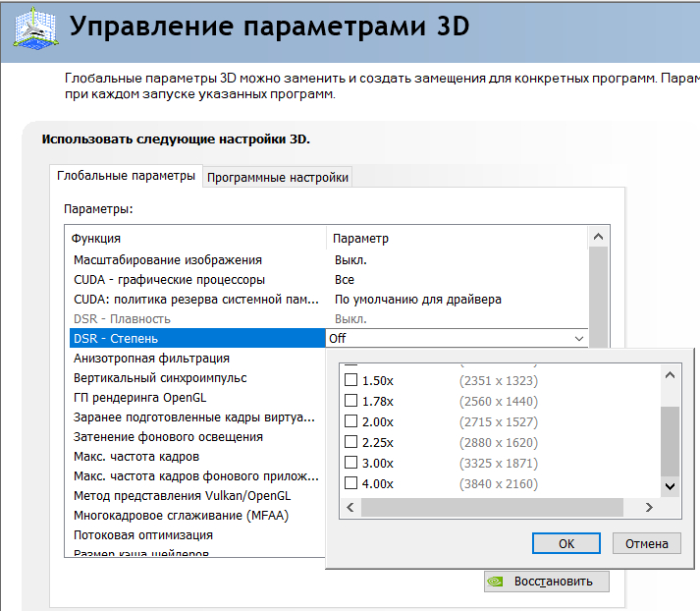The image size is (700, 611).
Task: Click the (3840 x 2160) resolution label
Action: 499,483
